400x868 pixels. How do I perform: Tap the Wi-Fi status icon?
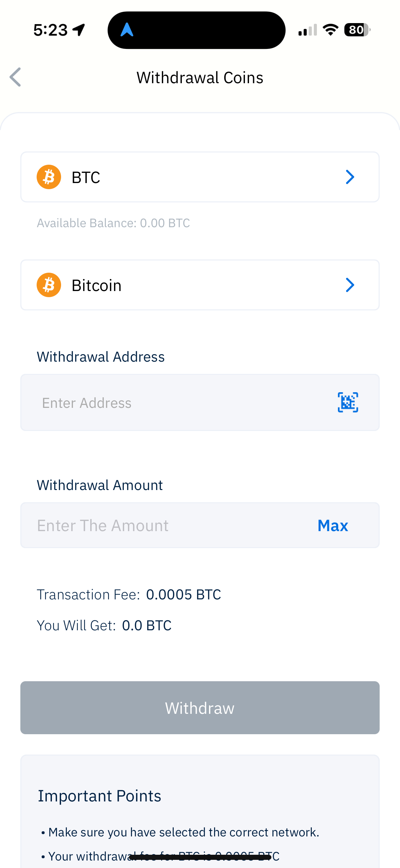330,30
